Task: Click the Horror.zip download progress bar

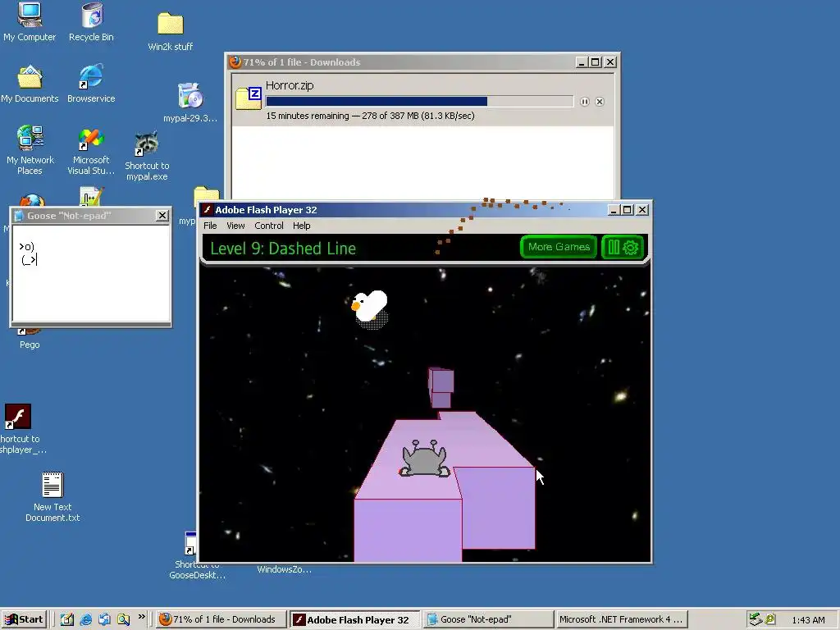Action: [x=419, y=101]
